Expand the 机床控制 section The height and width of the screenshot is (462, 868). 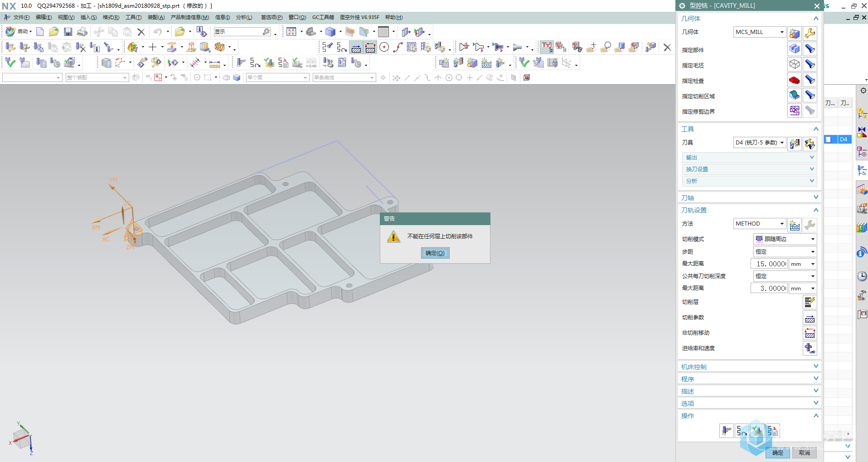point(749,366)
